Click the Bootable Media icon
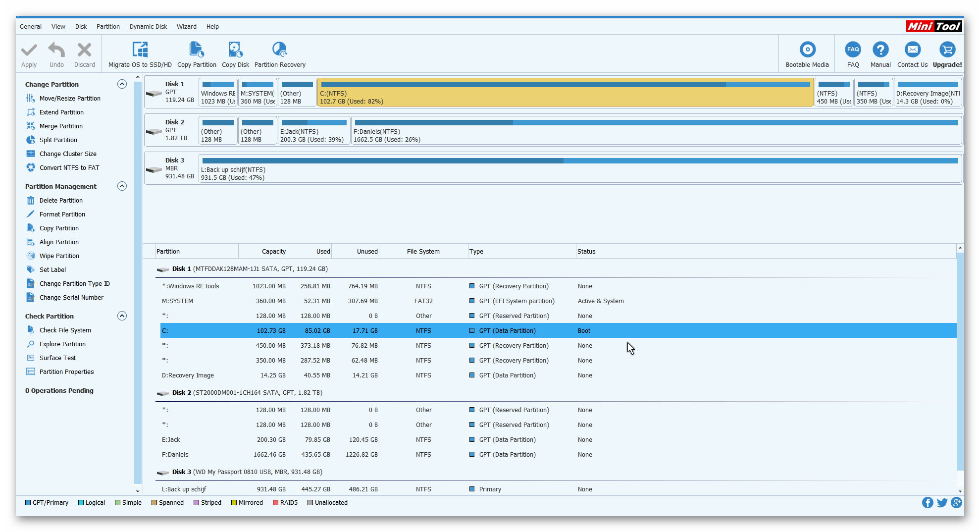The width and height of the screenshot is (980, 532). 807,50
